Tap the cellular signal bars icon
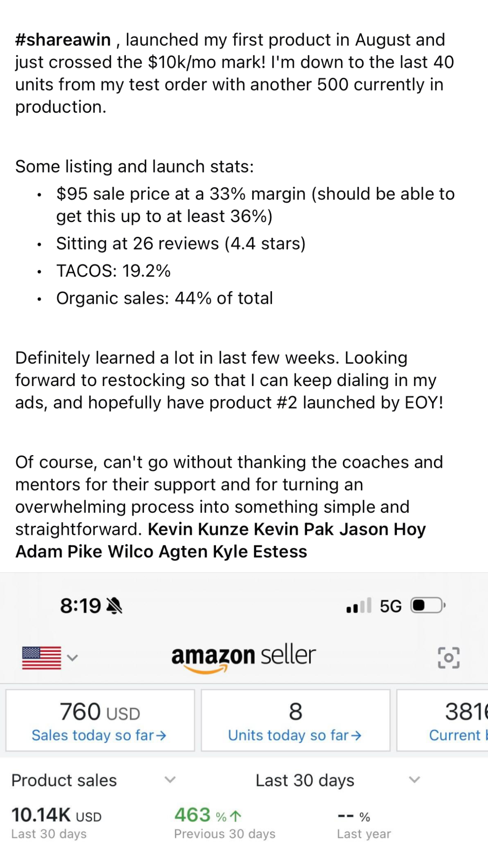Image resolution: width=488 pixels, height=868 pixels. pyautogui.click(x=359, y=606)
